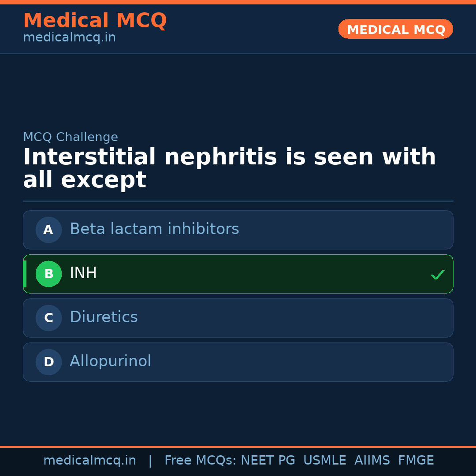The width and height of the screenshot is (476, 476).
Task: Click the NEET PG footer text
Action: pyautogui.click(x=268, y=461)
